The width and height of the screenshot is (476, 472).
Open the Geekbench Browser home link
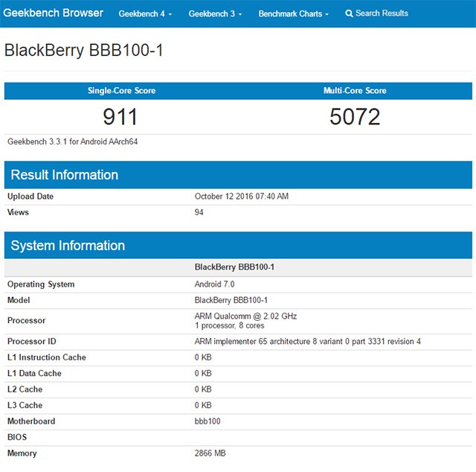tap(53, 13)
